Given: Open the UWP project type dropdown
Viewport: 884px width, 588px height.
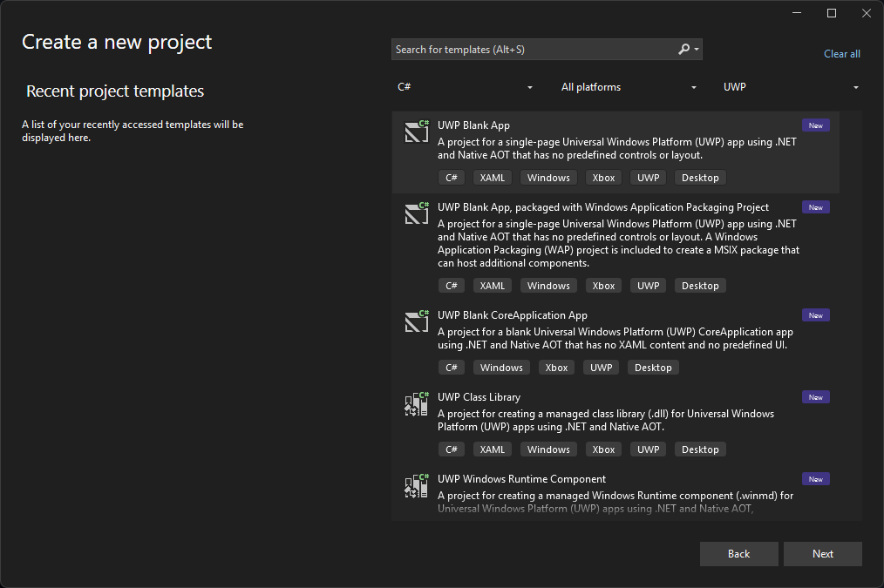Looking at the screenshot, I should tap(791, 87).
